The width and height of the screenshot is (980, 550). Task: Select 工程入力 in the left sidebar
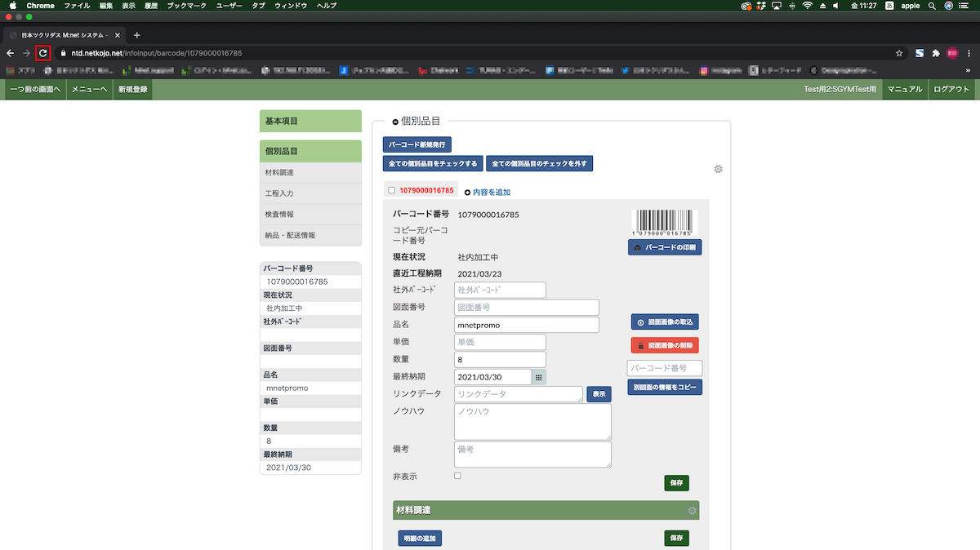[x=279, y=193]
